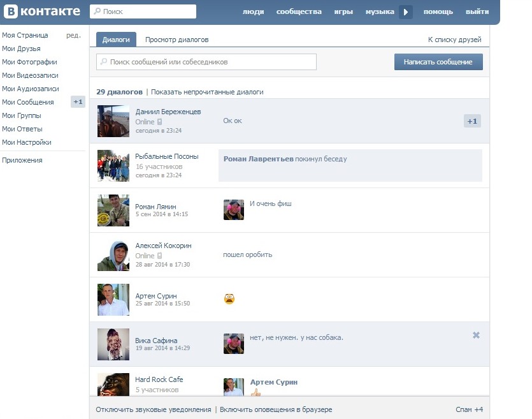Image resolution: width=532 pixels, height=419 pixels.
Task: Open Моя Страница in sidebar
Action: [x=25, y=35]
